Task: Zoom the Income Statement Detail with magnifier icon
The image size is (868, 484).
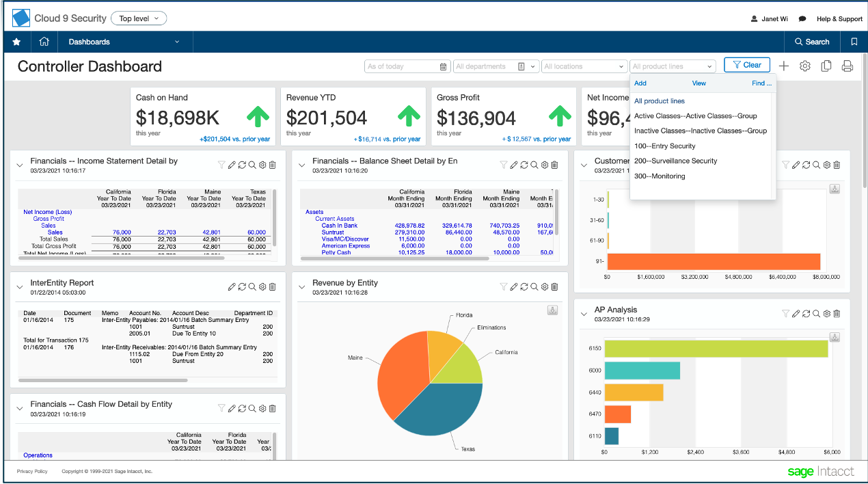Action: pyautogui.click(x=252, y=164)
